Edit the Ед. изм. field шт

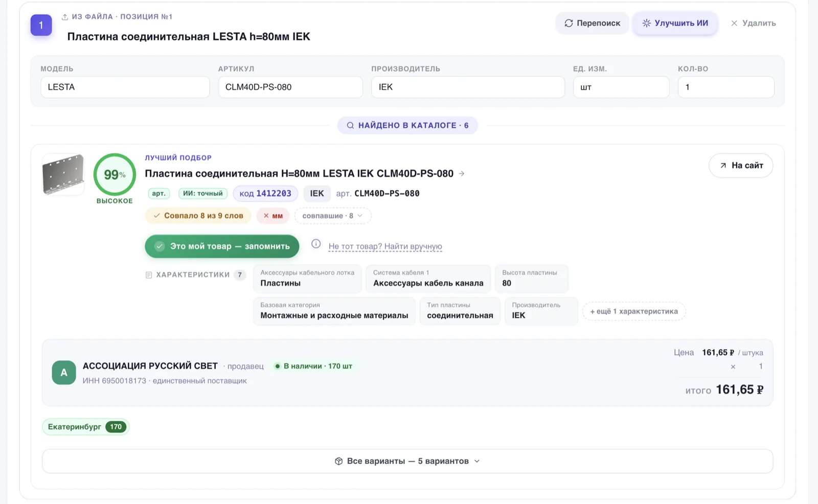pyautogui.click(x=621, y=87)
